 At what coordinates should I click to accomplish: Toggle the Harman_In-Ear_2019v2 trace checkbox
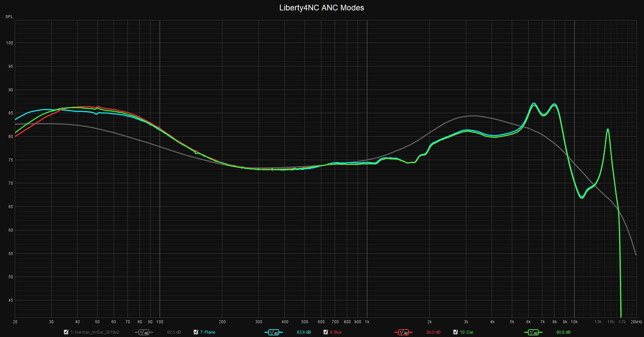66,332
